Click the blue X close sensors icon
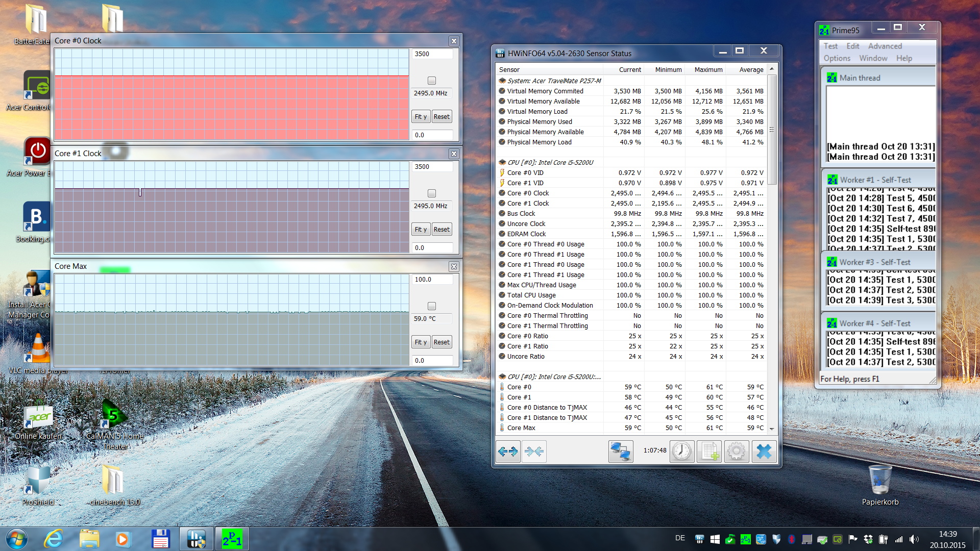 764,452
